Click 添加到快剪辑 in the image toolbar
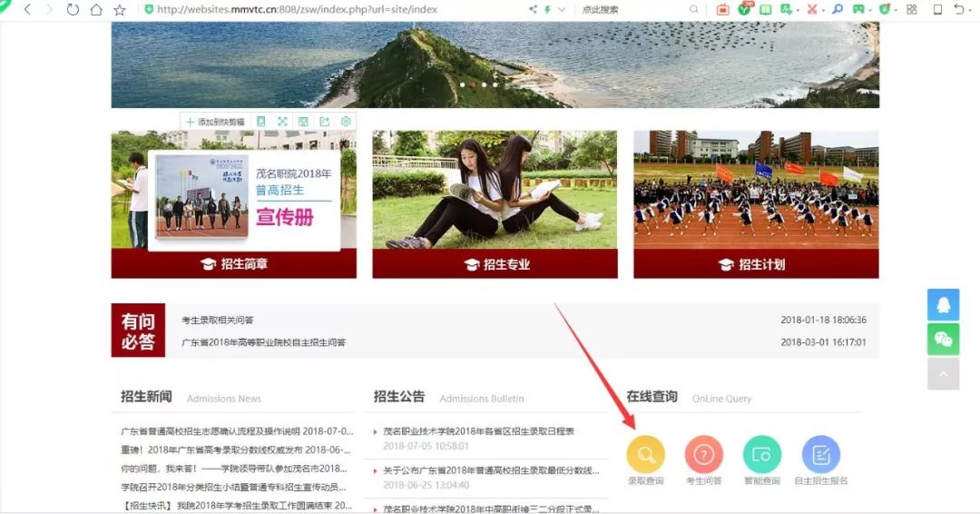 point(215,122)
